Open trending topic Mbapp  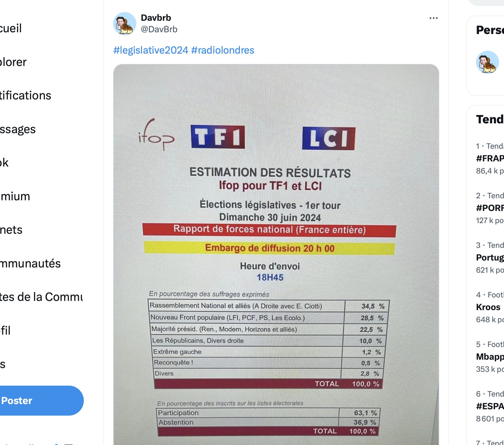[490, 357]
